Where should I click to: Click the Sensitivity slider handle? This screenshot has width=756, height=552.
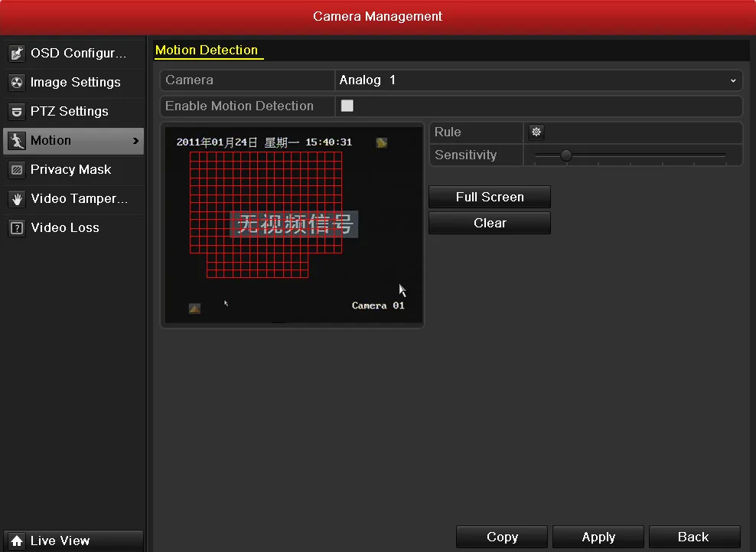(566, 155)
